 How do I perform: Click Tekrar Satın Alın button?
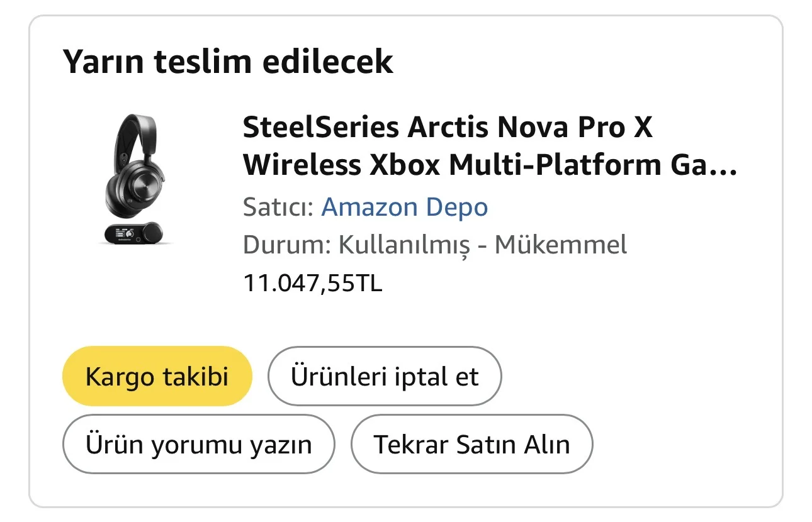point(471,444)
